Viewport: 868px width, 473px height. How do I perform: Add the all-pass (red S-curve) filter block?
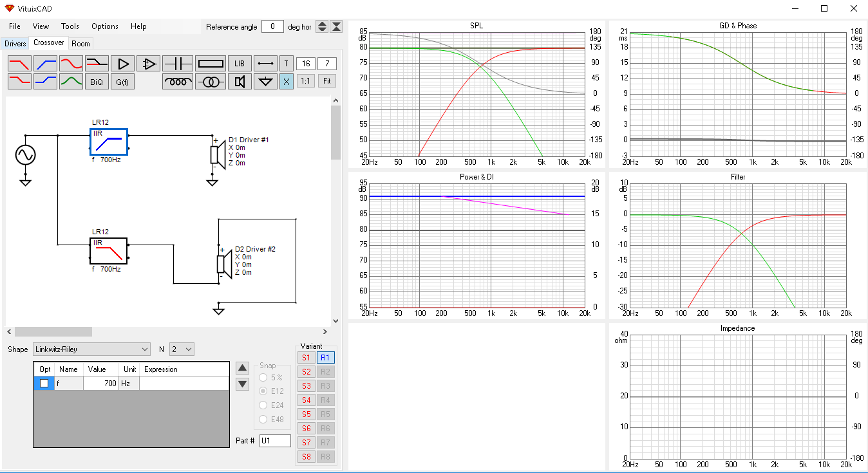[x=71, y=63]
